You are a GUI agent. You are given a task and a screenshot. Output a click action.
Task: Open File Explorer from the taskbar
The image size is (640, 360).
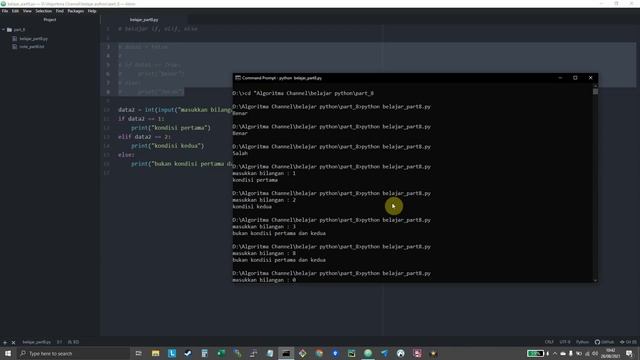click(156, 353)
